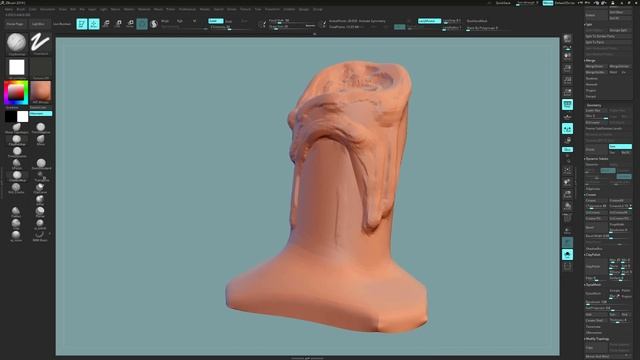Collapse the ClayPolish section header

593,255
